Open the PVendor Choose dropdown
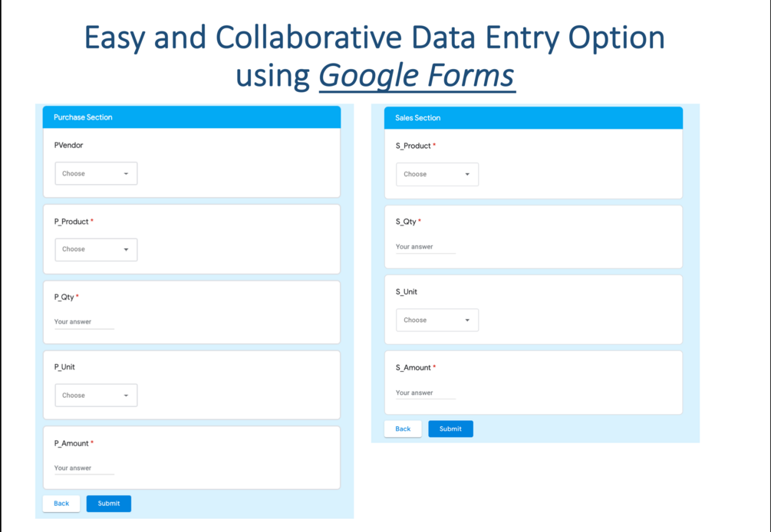 pyautogui.click(x=95, y=174)
